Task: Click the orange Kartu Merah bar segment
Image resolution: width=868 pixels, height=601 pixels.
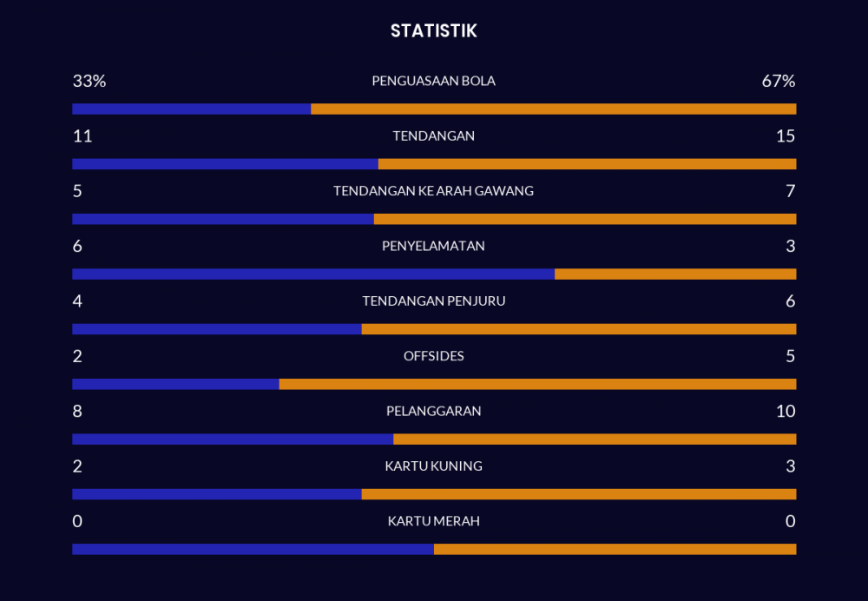Action: [x=615, y=549]
